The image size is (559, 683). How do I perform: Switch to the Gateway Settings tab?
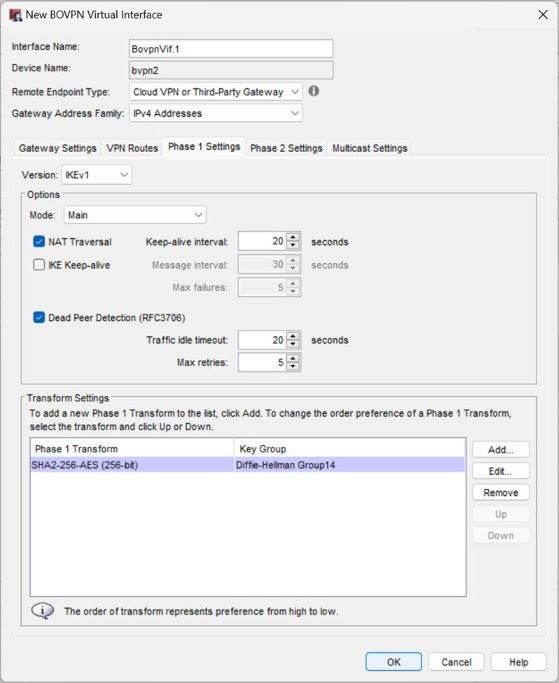(x=58, y=148)
